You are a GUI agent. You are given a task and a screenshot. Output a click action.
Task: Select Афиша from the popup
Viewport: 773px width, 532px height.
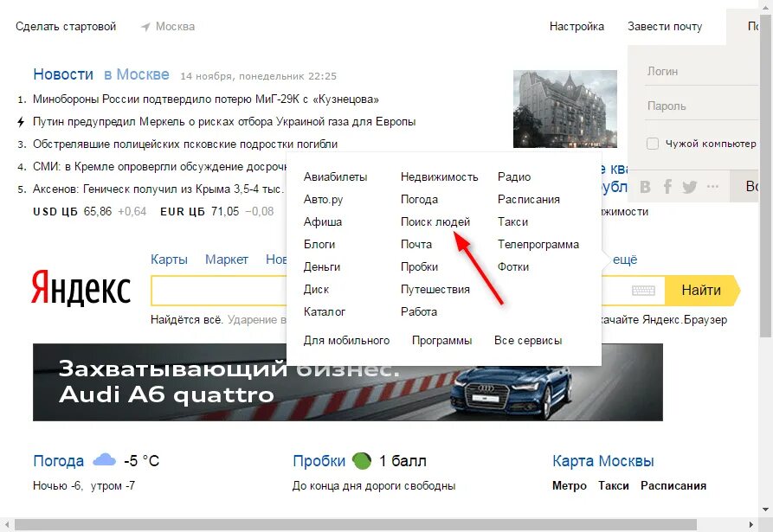point(323,221)
